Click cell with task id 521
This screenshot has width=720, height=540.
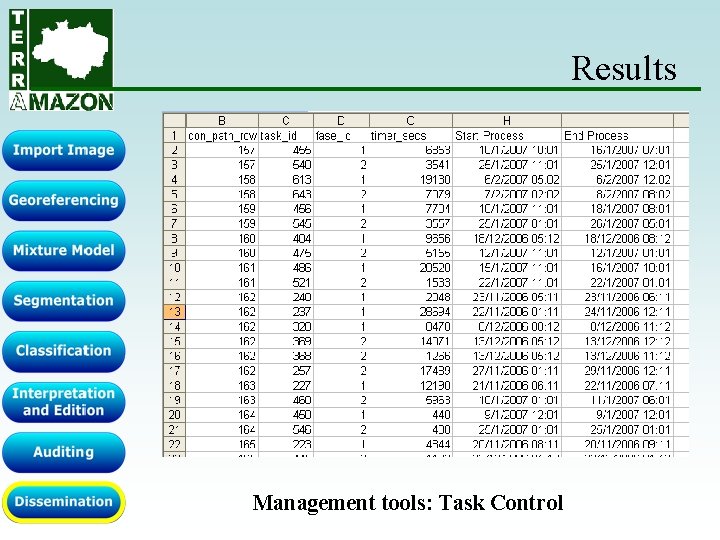point(286,282)
